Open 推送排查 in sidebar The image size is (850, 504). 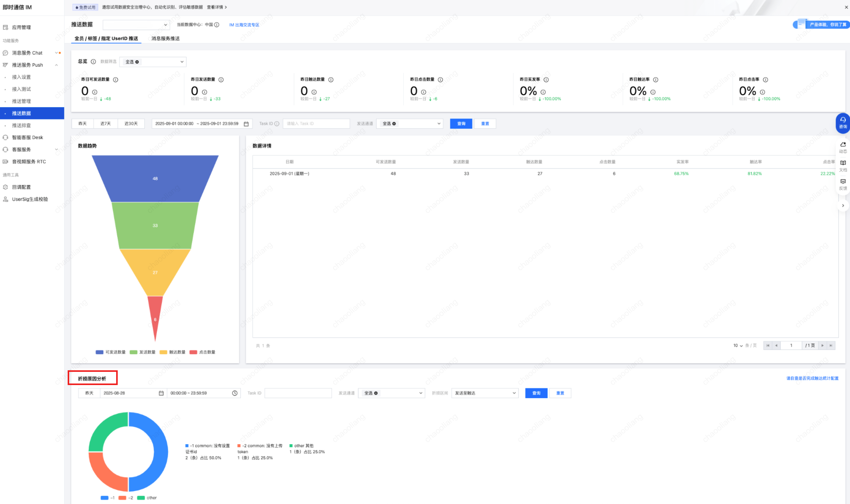click(21, 126)
